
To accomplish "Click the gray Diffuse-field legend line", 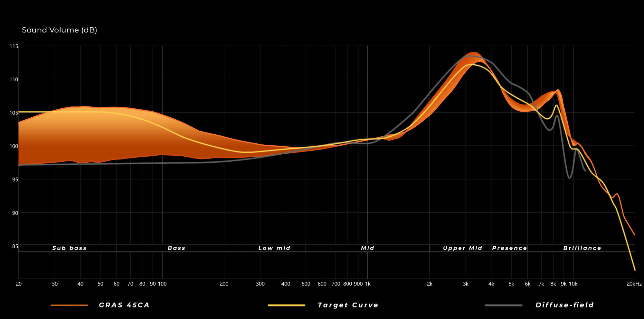I will 504,305.
